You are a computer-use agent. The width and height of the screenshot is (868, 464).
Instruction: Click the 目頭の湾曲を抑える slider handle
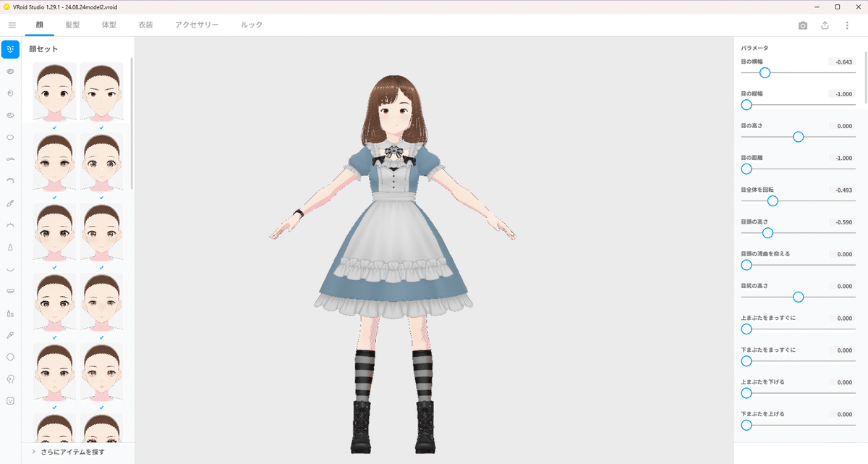(x=746, y=265)
